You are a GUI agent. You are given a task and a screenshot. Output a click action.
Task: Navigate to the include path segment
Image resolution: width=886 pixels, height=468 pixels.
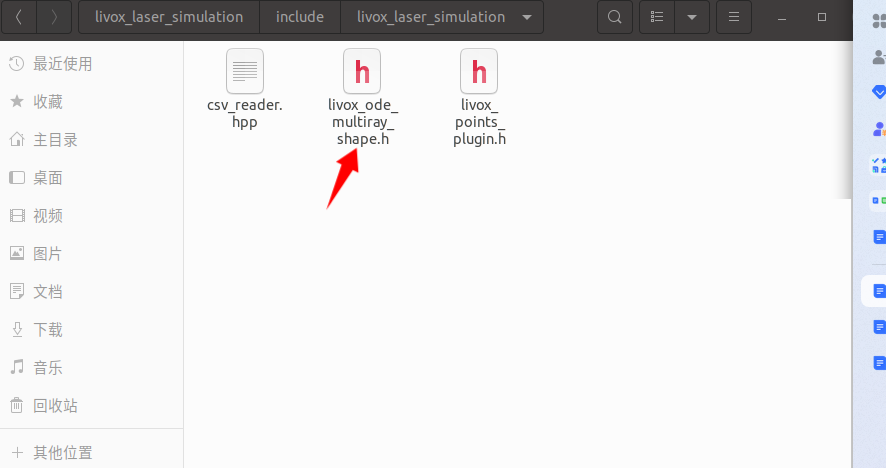point(300,17)
